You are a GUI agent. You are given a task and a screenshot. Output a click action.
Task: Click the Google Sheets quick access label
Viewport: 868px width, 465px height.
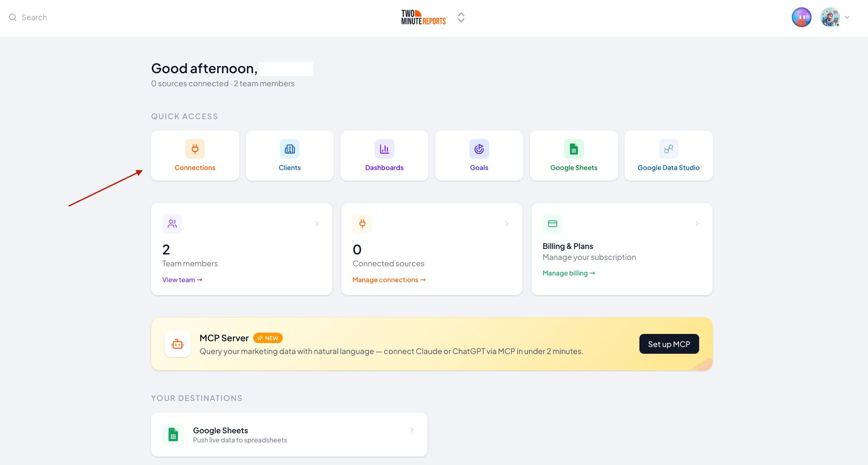(574, 168)
